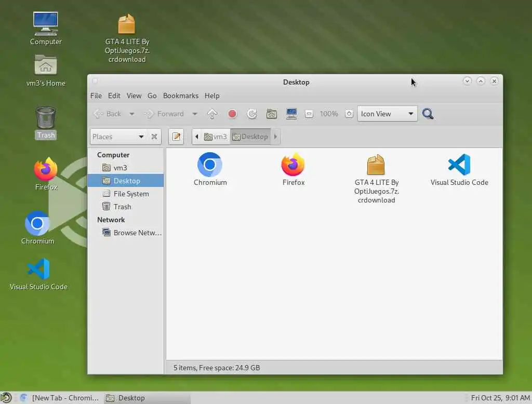The height and width of the screenshot is (404, 532).
Task: Stop loading with the red stop icon
Action: pos(232,114)
